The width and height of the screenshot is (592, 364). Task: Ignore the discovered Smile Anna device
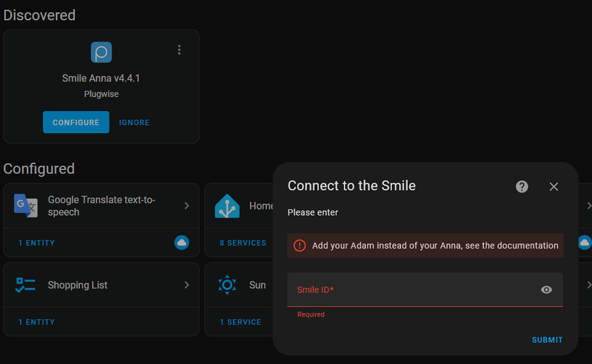[x=134, y=123]
